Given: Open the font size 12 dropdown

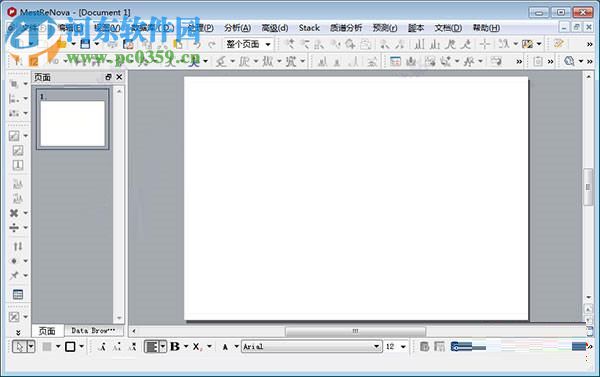Looking at the screenshot, I should 403,347.
